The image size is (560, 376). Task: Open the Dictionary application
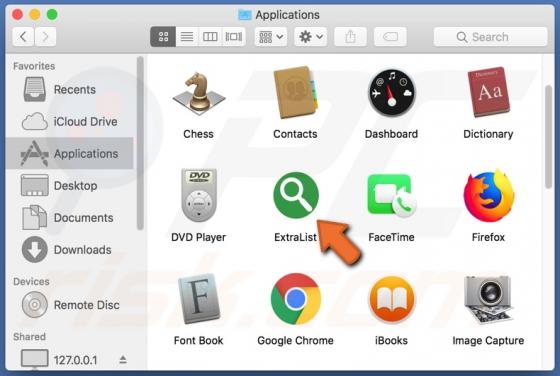click(x=488, y=92)
